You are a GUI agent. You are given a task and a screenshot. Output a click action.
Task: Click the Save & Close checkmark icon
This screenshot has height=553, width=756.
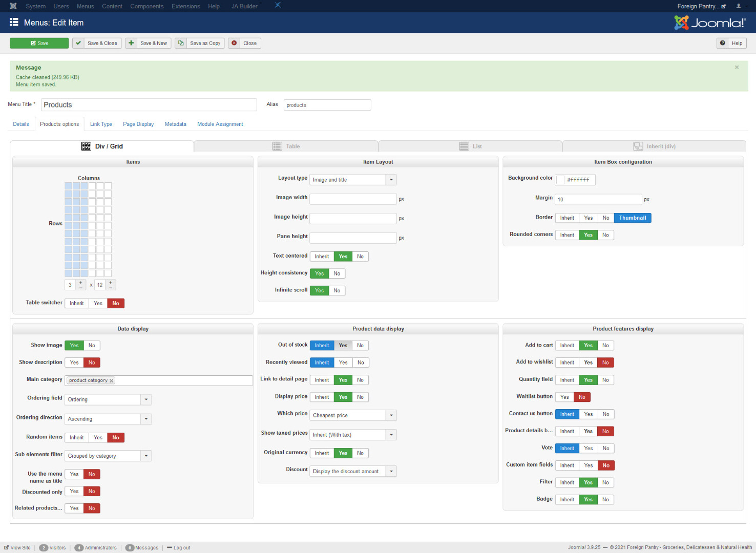(78, 43)
